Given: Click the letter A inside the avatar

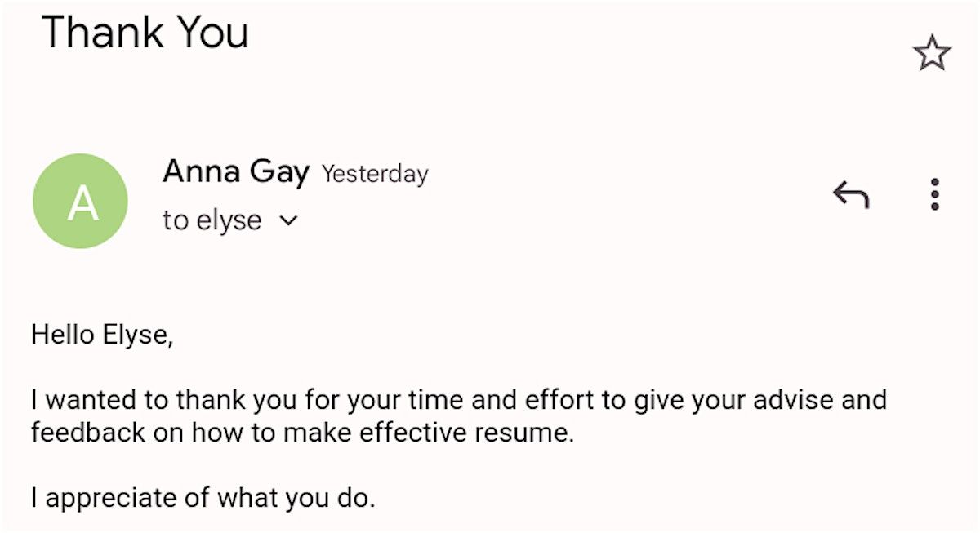Looking at the screenshot, I should (82, 203).
